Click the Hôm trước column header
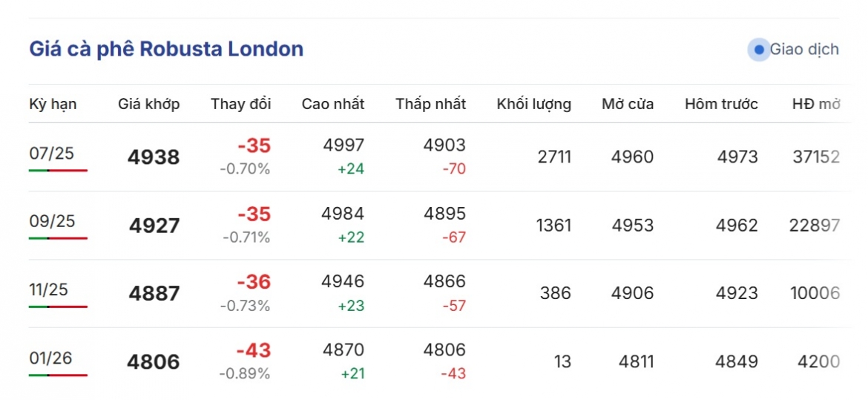 [721, 104]
